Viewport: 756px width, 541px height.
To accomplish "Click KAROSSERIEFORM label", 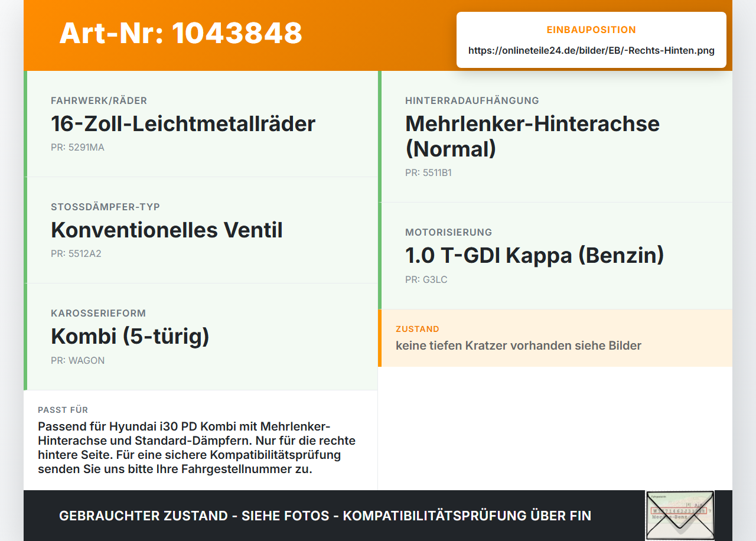I will [x=98, y=313].
